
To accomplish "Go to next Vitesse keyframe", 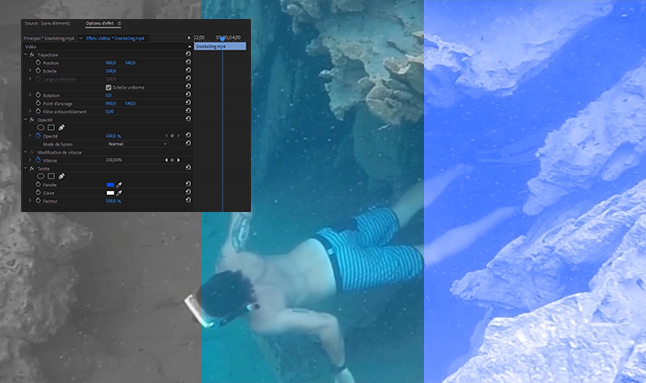I will tap(178, 160).
